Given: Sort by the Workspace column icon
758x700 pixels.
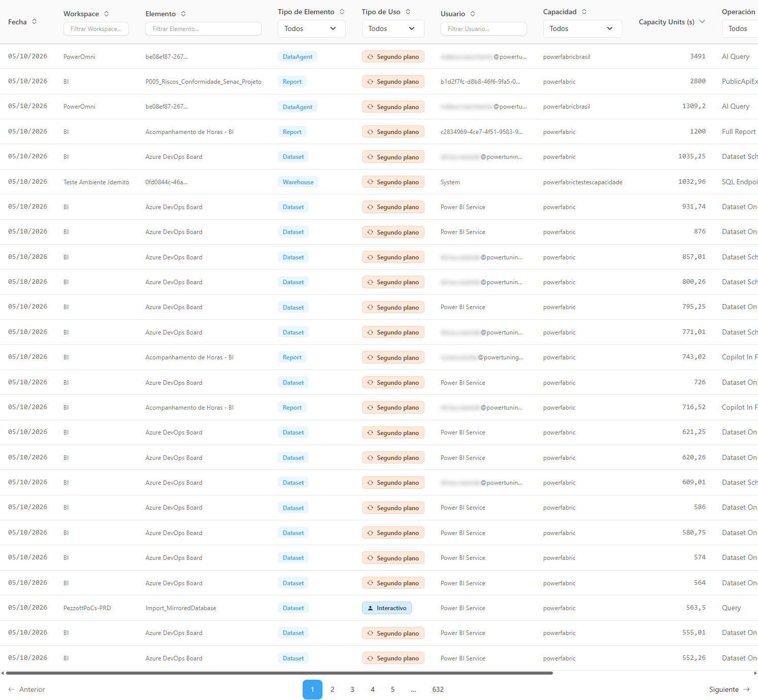Looking at the screenshot, I should click(106, 14).
